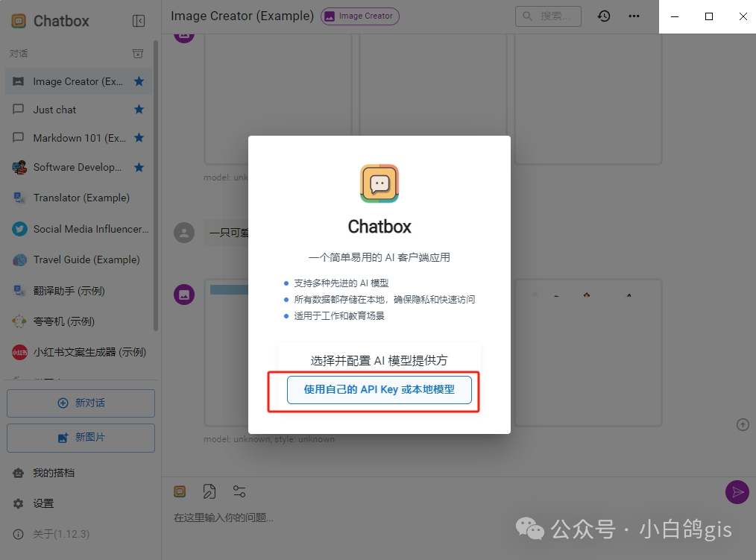
Task: Click the Chatbox assistant icon in the input toolbar
Action: click(180, 491)
